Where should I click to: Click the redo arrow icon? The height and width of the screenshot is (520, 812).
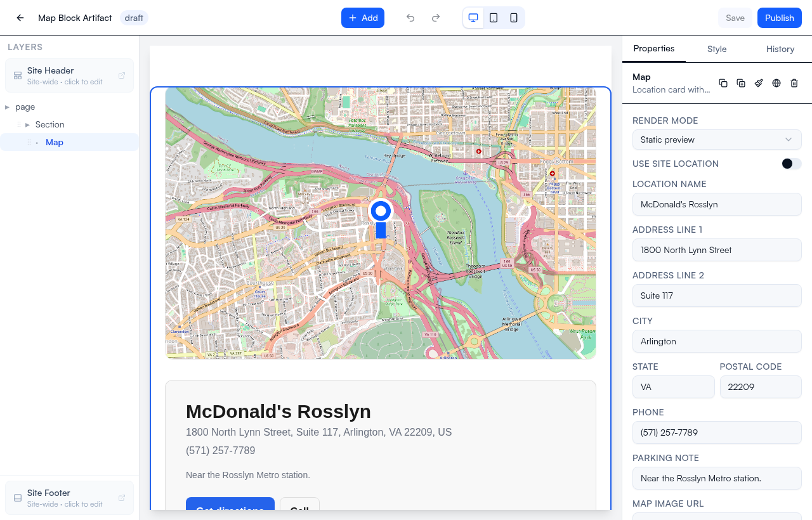click(x=436, y=18)
